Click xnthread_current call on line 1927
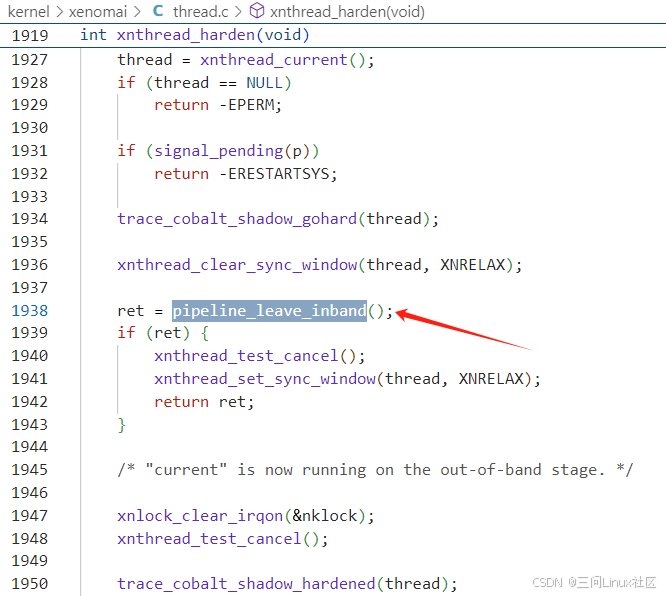The width and height of the screenshot is (666, 596). 274,60
